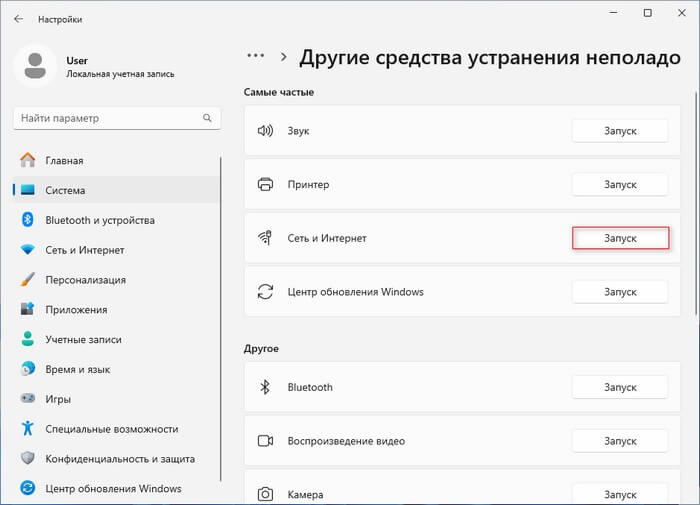Open Игры in sidebar
The width and height of the screenshot is (700, 505).
click(x=117, y=399)
